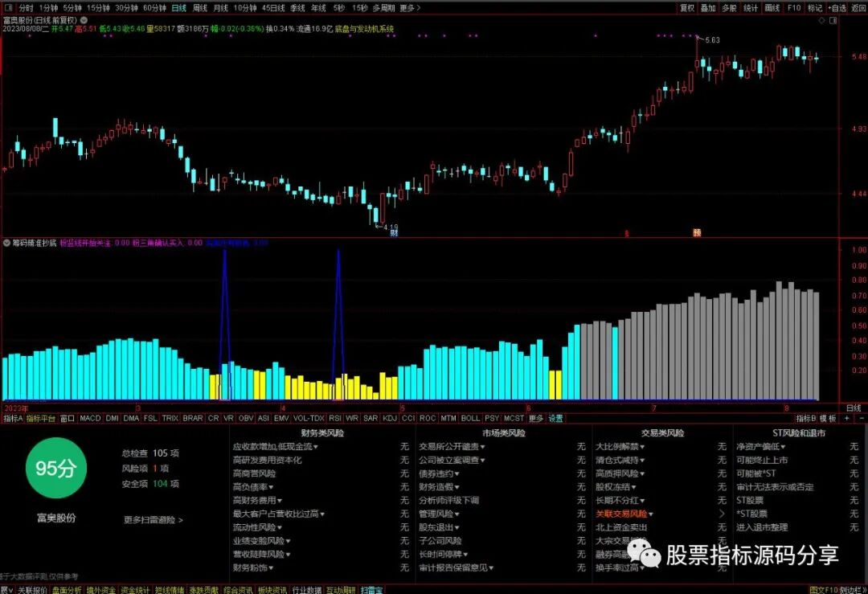Expand the red 关联交易风险 item
This screenshot has width=868, height=594.
point(624,514)
